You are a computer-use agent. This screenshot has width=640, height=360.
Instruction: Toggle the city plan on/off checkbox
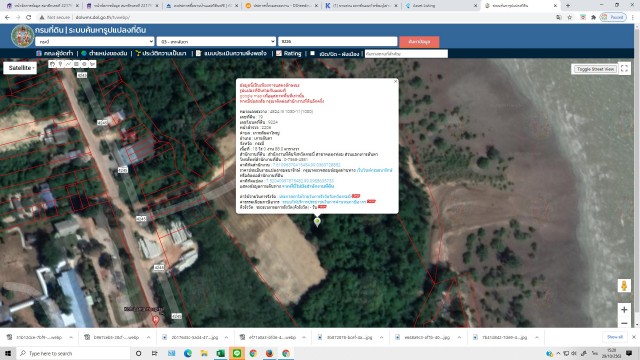(x=312, y=53)
